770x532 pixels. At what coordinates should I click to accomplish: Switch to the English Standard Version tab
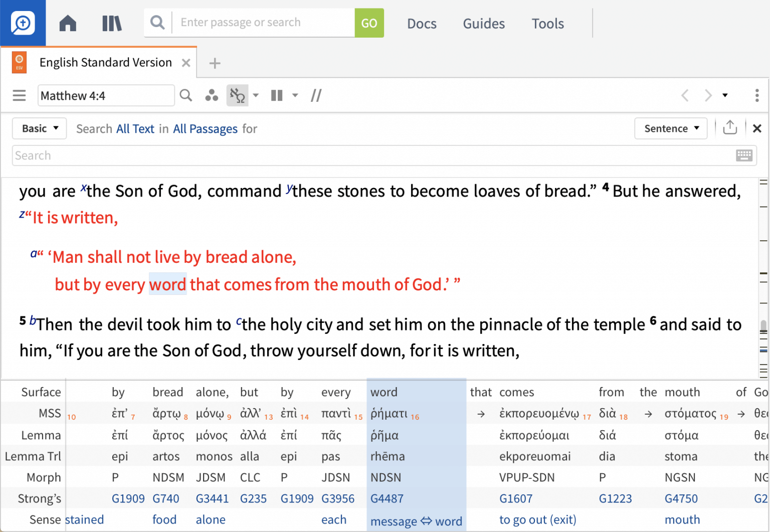tap(106, 62)
